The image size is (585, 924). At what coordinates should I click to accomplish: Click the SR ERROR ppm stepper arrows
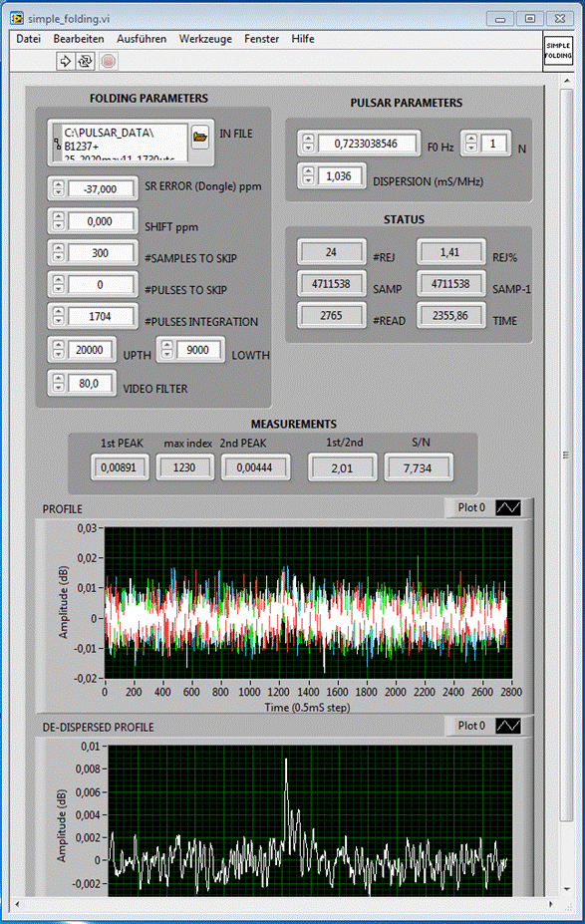click(59, 188)
